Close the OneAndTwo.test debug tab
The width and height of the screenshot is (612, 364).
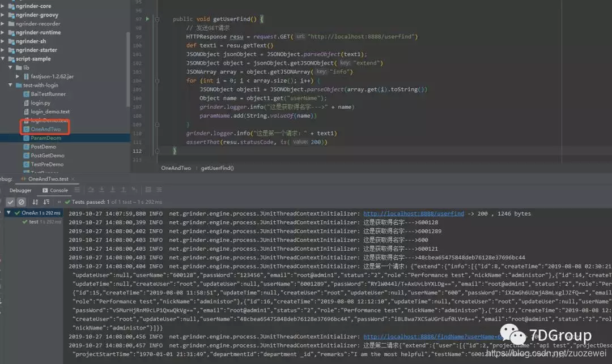[73, 179]
